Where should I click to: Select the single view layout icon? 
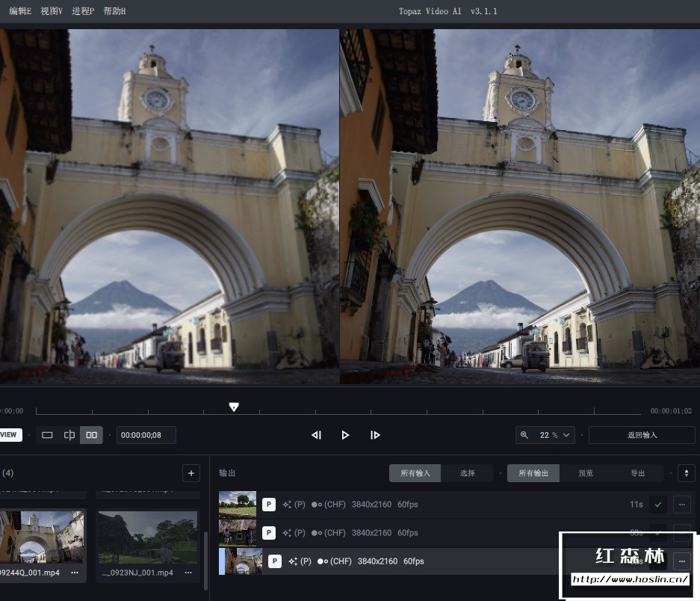coord(47,435)
